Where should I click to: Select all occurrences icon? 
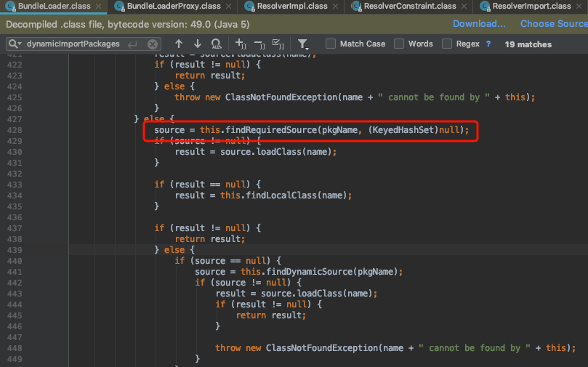click(x=278, y=44)
